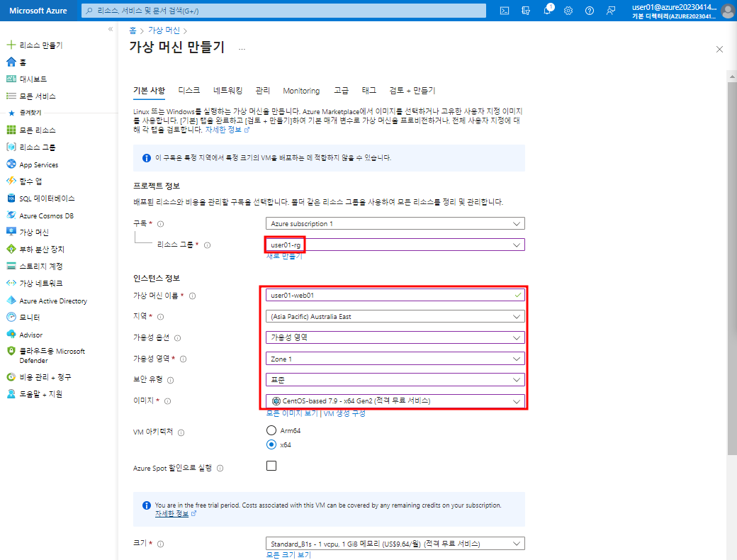Switch to the 검토 + 만들기 tab
The width and height of the screenshot is (737, 560).
[x=412, y=90]
